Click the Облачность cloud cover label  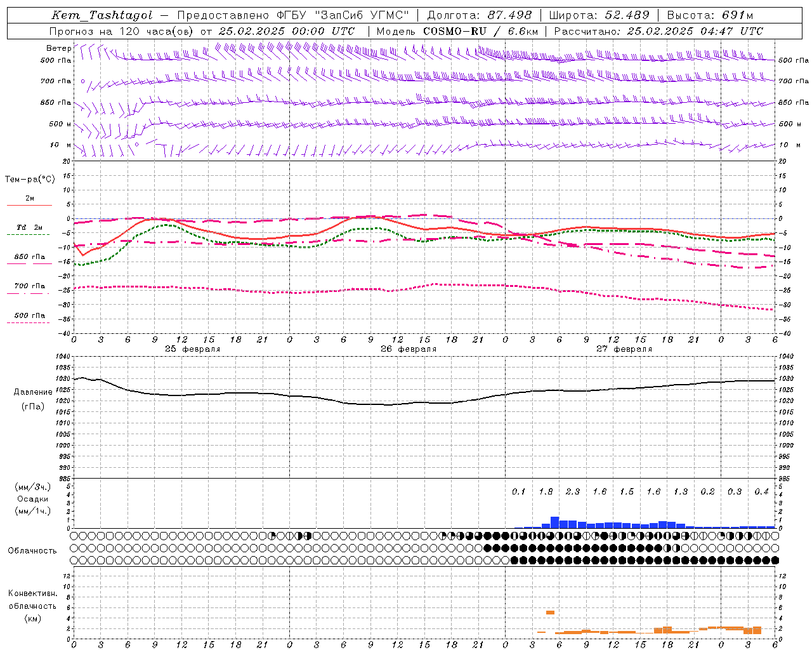point(32,551)
